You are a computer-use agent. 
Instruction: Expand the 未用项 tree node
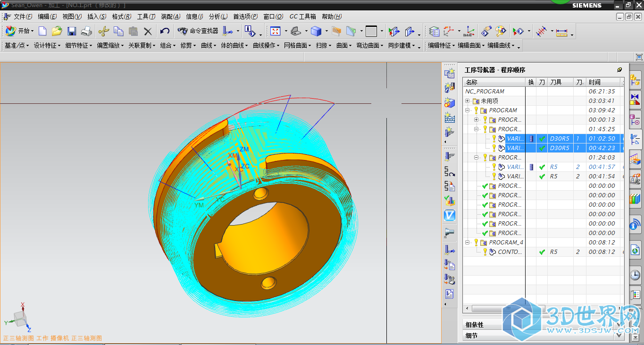pyautogui.click(x=468, y=101)
